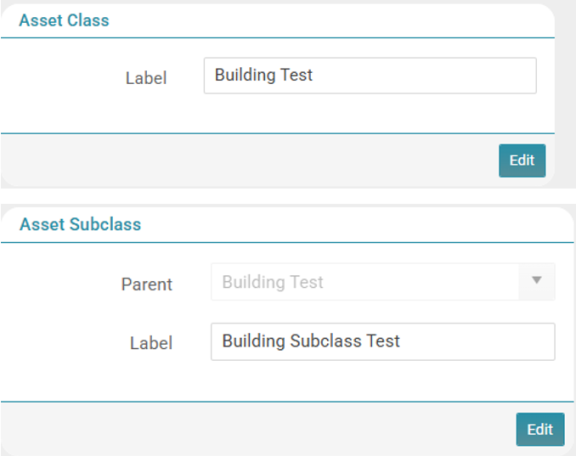Screen dimensions: 576x456
Task: Click the Asset Class panel heading
Action: [x=64, y=20]
